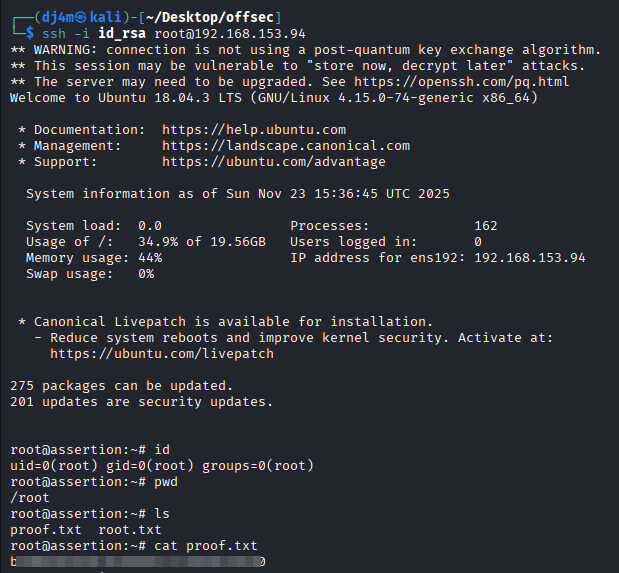Open the landscape.canonical.com management link
The width and height of the screenshot is (619, 573).
(x=286, y=146)
